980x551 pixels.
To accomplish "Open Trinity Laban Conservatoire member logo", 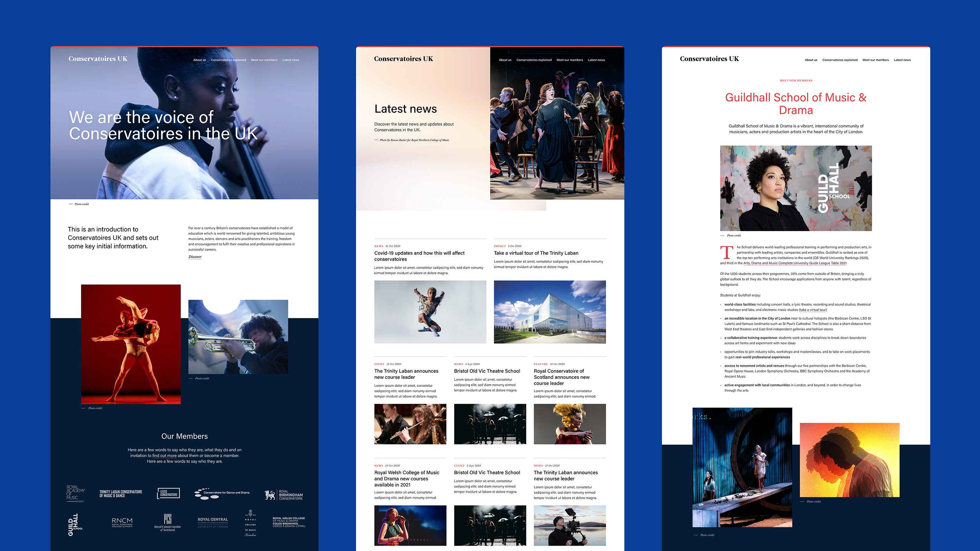I will click(x=120, y=493).
